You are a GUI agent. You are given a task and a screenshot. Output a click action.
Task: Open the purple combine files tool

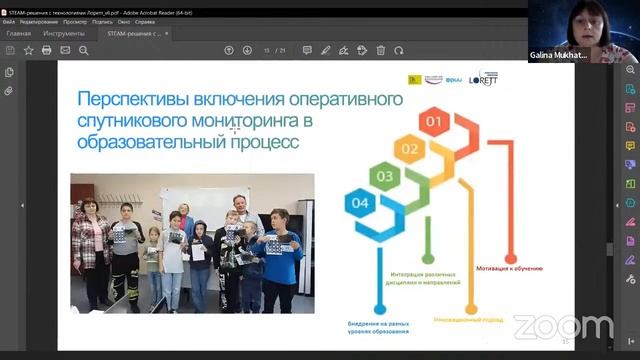click(631, 164)
